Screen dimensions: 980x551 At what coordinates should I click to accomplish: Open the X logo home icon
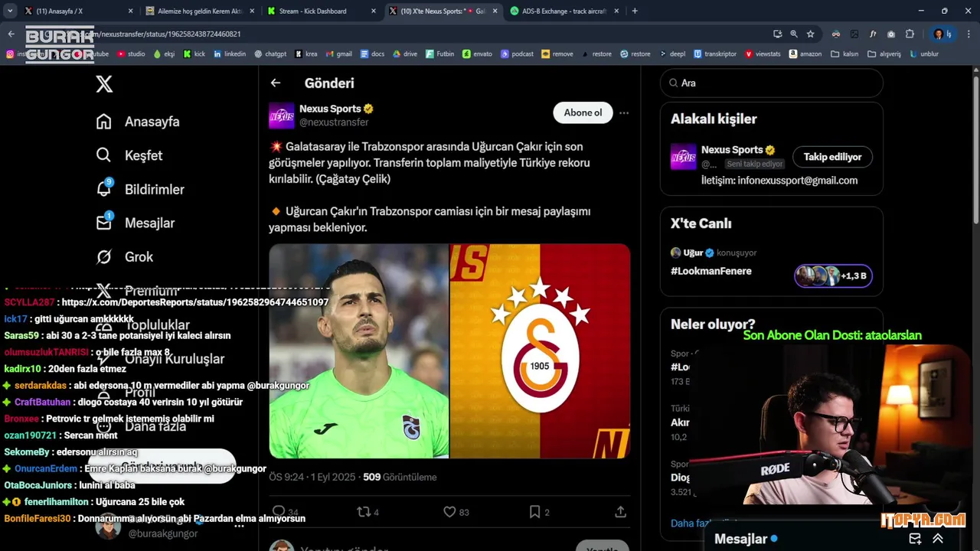pos(104,84)
